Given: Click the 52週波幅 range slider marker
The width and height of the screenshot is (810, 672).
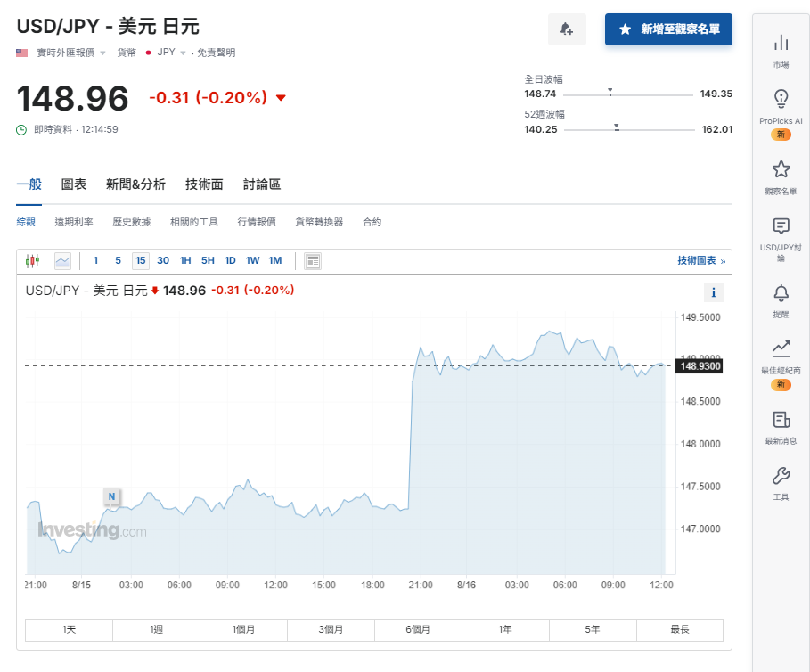Looking at the screenshot, I should click(615, 127).
